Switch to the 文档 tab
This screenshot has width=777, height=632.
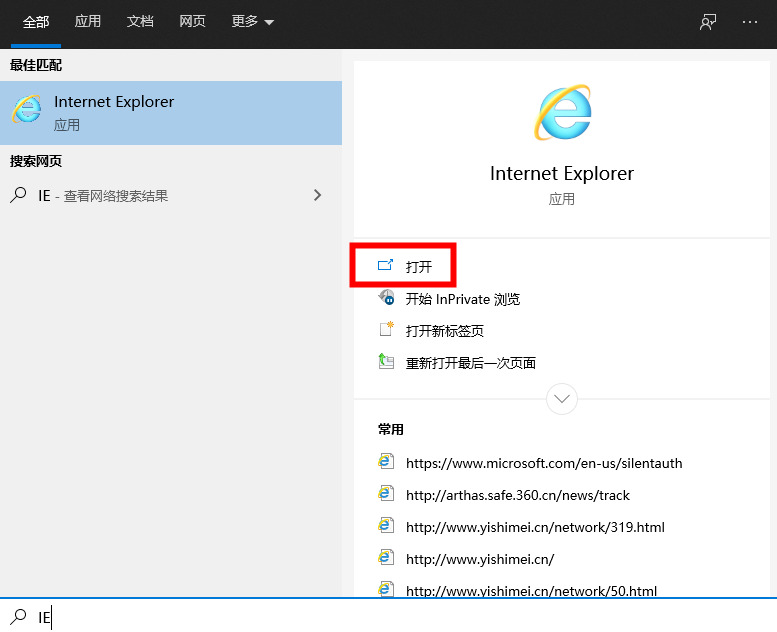coord(140,21)
